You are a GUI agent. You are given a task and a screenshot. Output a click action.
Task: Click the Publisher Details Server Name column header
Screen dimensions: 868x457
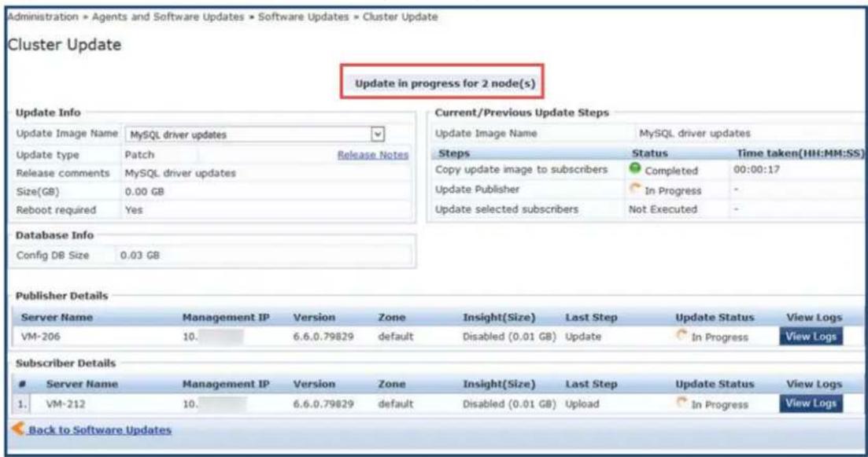point(57,318)
